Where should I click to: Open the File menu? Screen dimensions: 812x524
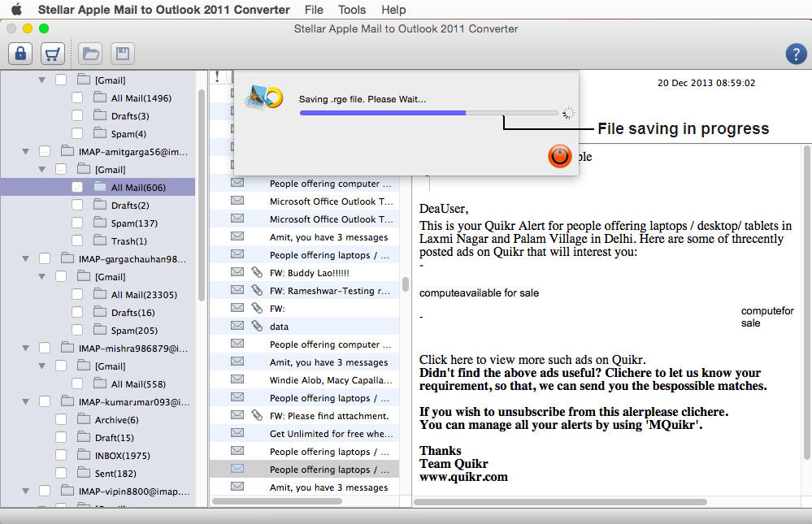tap(314, 9)
